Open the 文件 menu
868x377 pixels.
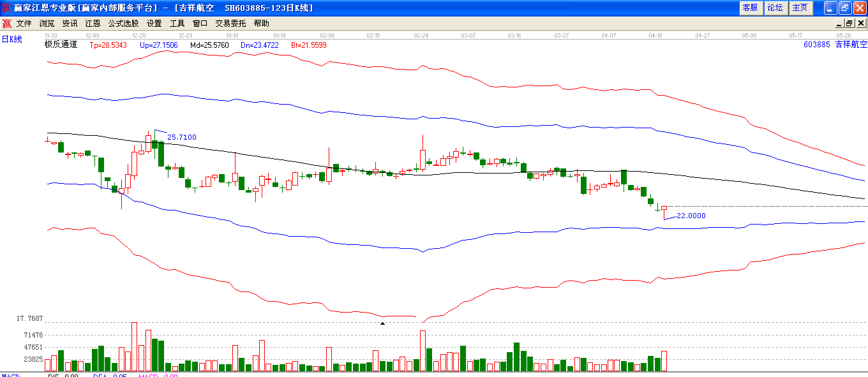click(24, 24)
